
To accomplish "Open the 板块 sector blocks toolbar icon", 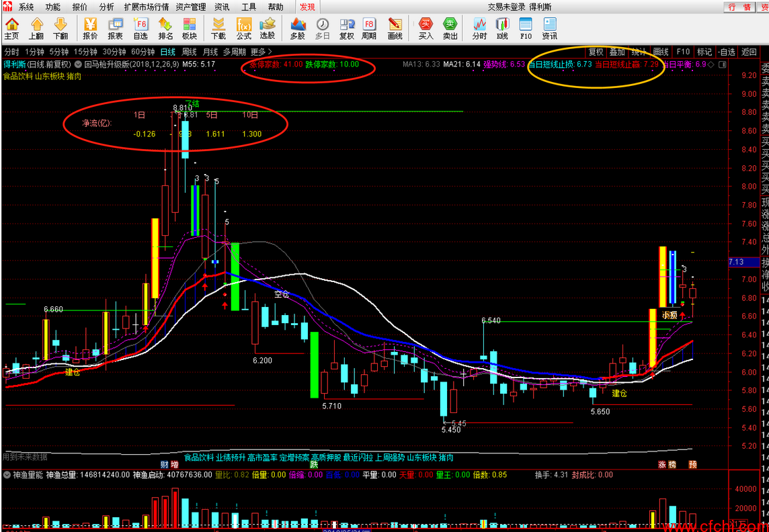I will pyautogui.click(x=190, y=28).
